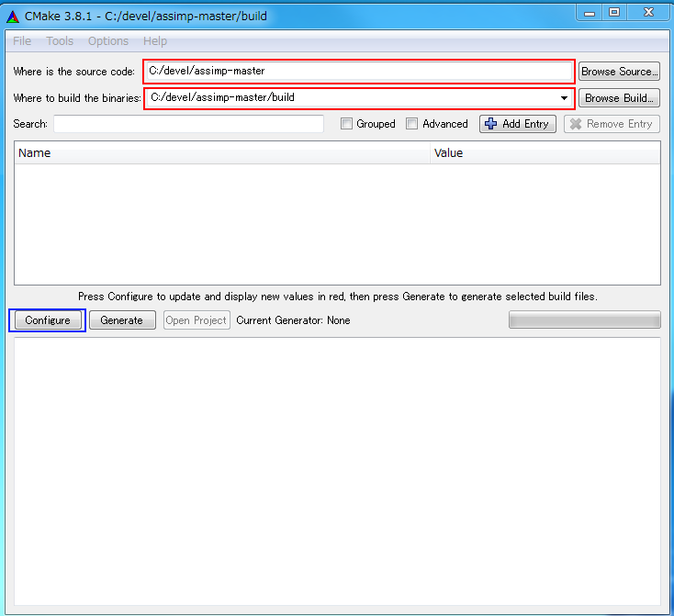Click the empty output log pane
The image size is (674, 616).
337,472
